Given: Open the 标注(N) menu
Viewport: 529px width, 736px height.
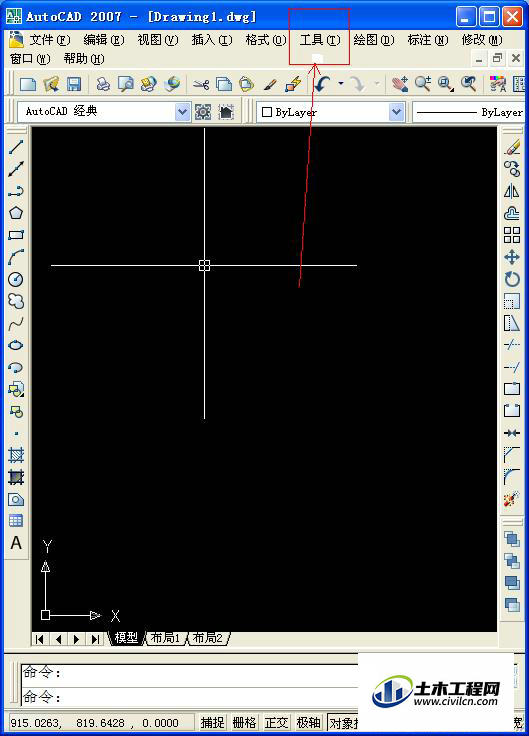Looking at the screenshot, I should (428, 40).
